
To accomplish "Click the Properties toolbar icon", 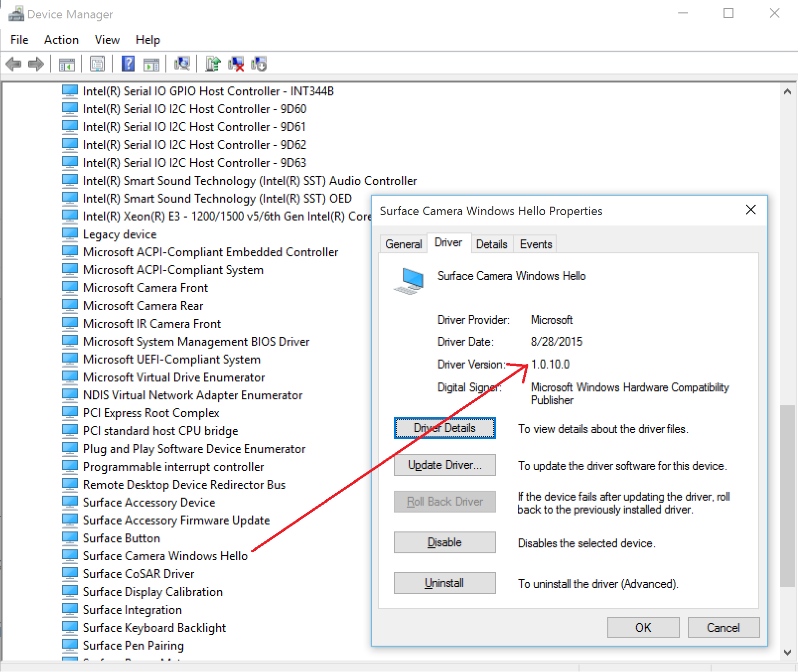I will point(97,64).
